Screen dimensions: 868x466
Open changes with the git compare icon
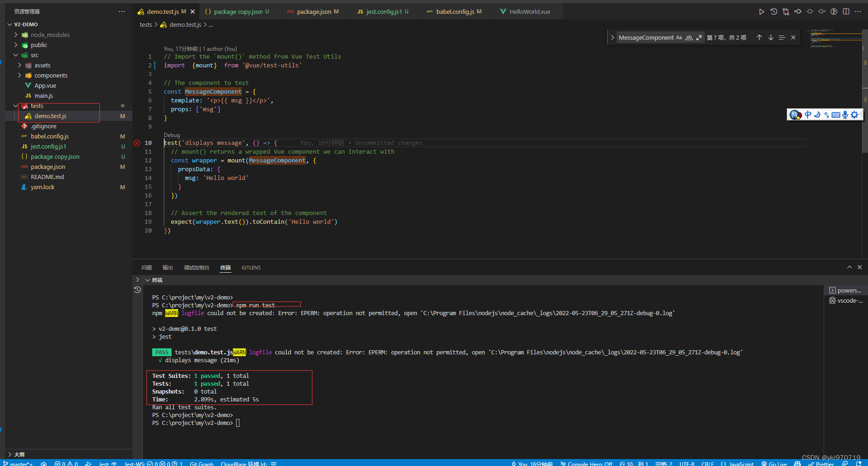tap(786, 12)
